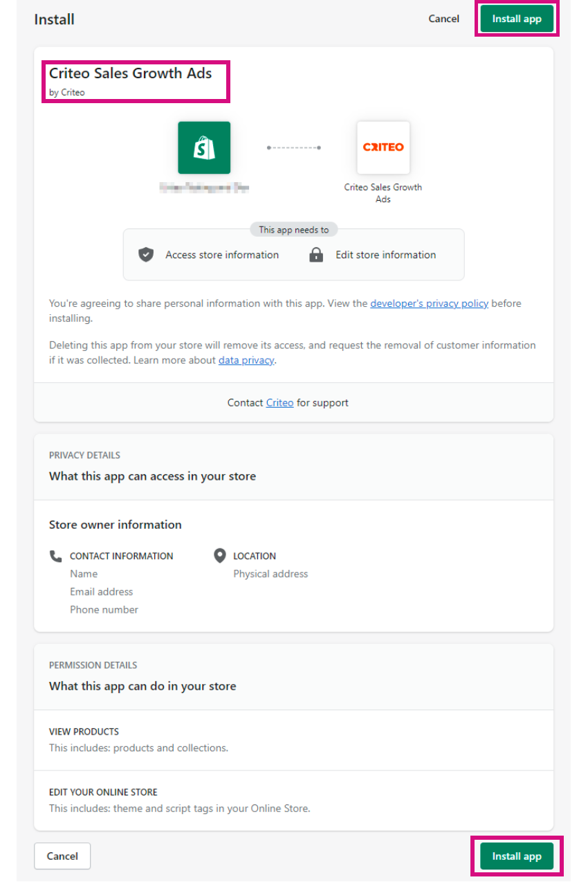Image resolution: width=588 pixels, height=882 pixels.
Task: Click the 'by Criteo' subtitle
Action: [x=67, y=92]
